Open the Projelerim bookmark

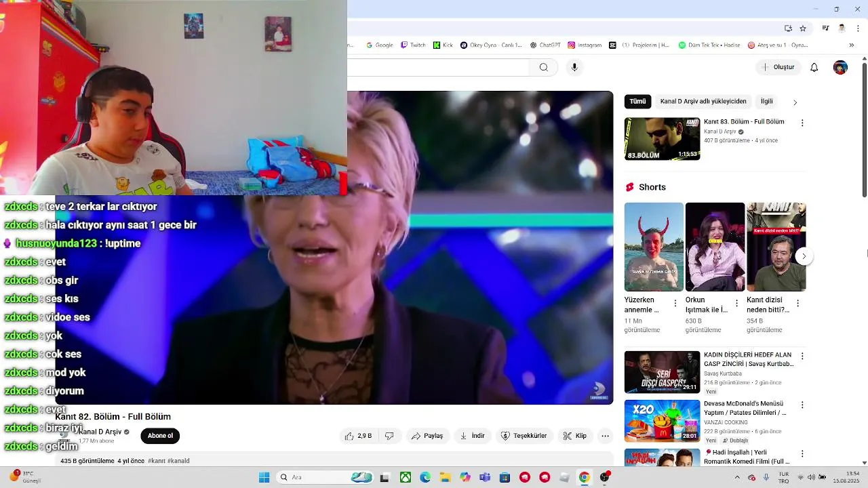tap(639, 45)
